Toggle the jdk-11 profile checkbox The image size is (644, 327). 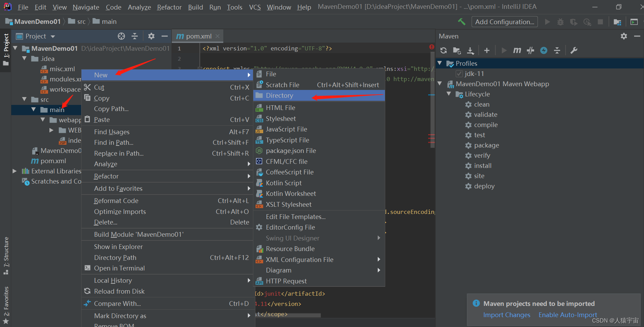tap(459, 74)
